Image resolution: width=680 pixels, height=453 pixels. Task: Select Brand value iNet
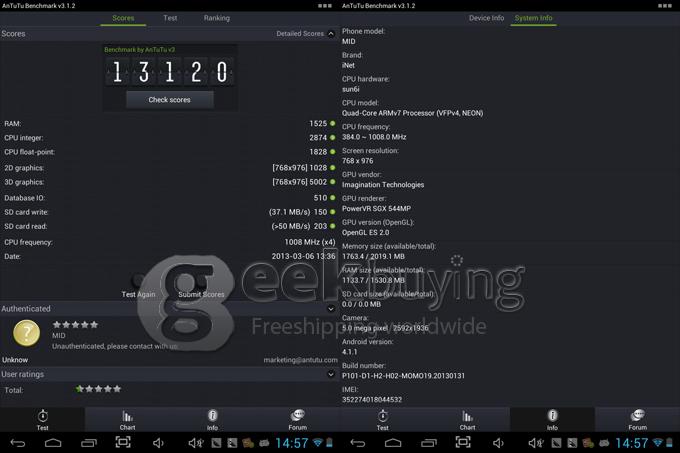(348, 65)
